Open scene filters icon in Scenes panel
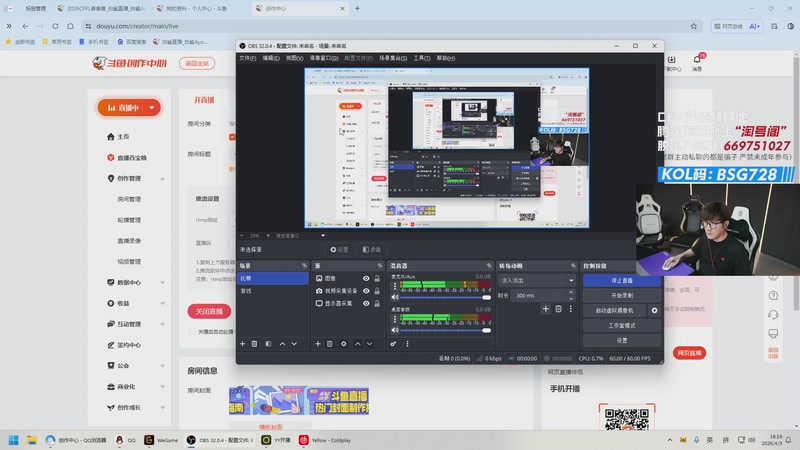This screenshot has height=450, width=800. click(268, 344)
